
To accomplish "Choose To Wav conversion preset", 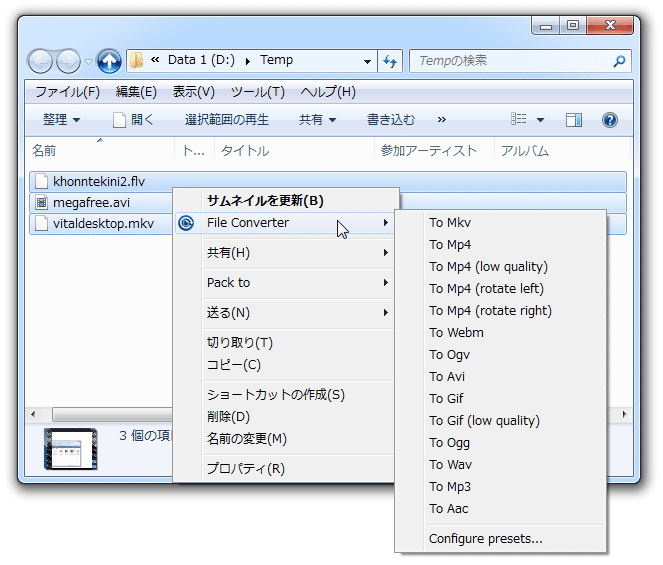I will click(500, 465).
